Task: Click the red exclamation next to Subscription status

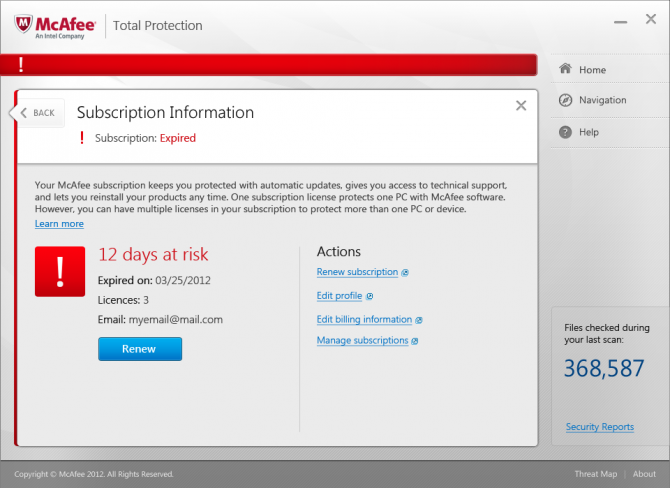Action: [82, 138]
